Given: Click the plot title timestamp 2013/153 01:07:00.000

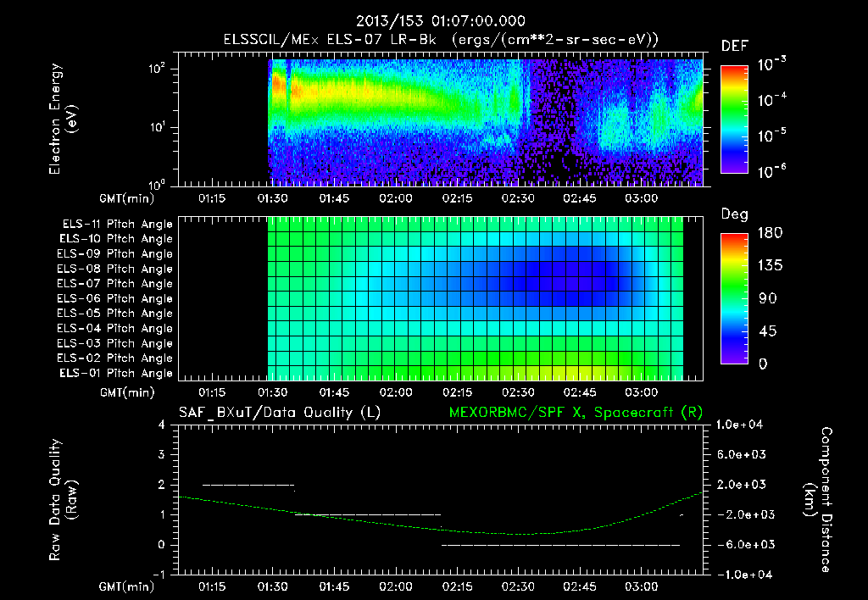Looking at the screenshot, I should (440, 21).
